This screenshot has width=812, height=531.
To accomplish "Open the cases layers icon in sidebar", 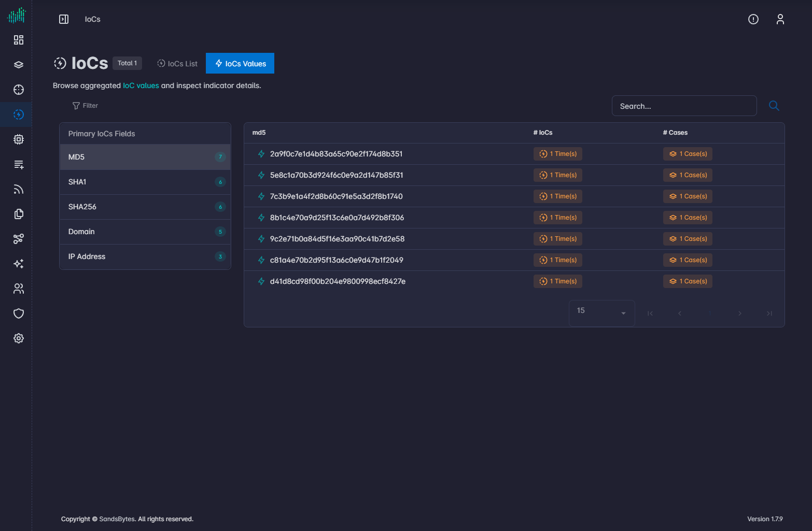I will coord(19,65).
